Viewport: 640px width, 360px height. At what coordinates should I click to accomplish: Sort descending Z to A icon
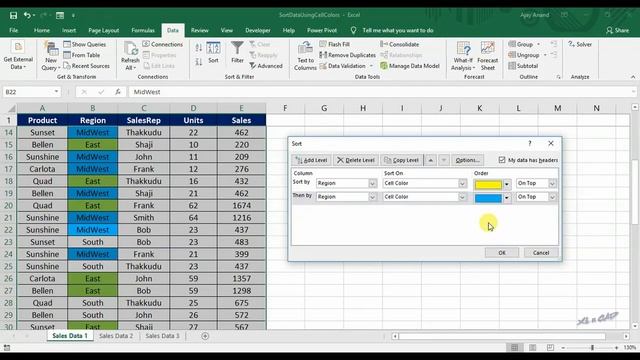coord(198,62)
